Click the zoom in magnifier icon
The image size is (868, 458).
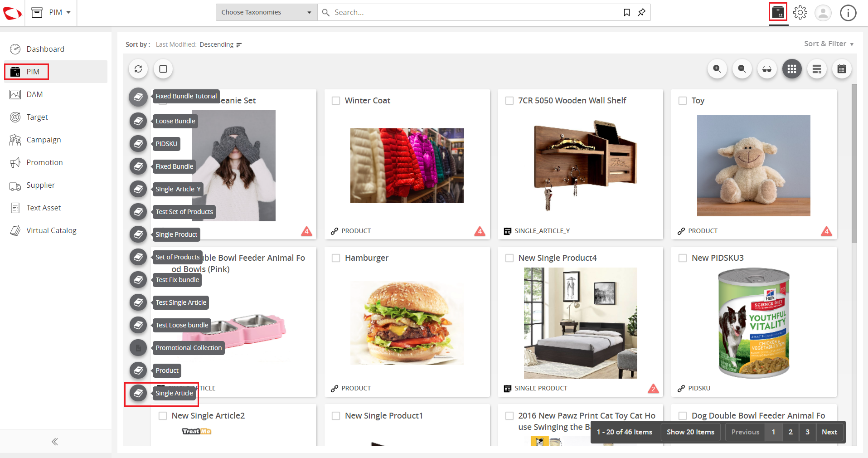click(x=717, y=69)
